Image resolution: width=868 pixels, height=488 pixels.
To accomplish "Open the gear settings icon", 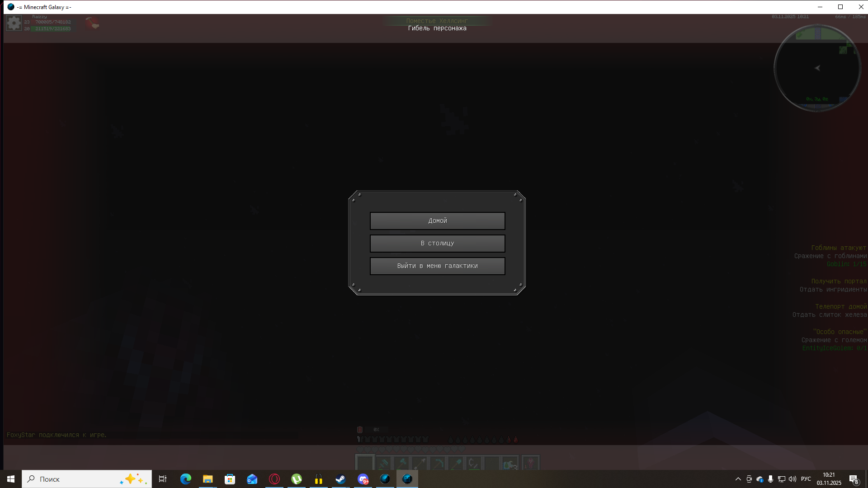I will pos(14,23).
